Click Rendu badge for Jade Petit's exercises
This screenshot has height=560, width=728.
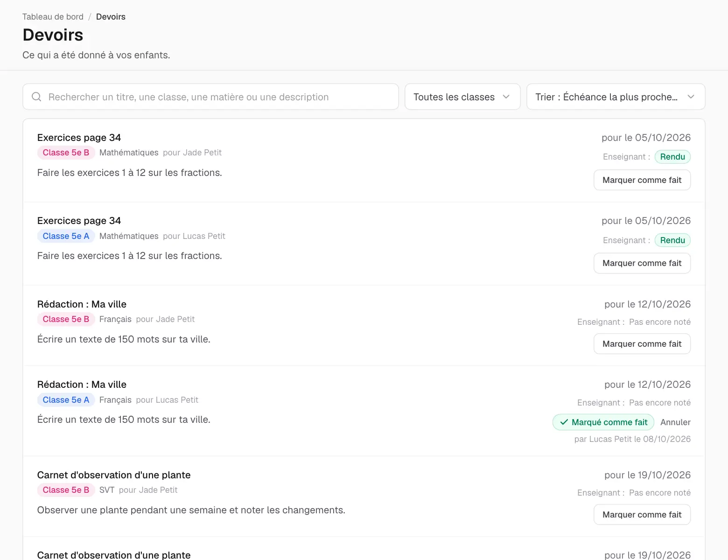[x=672, y=157]
